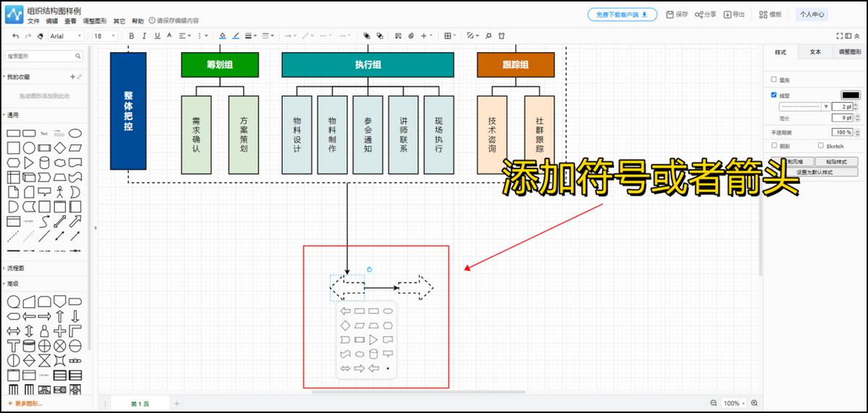Click the zoom out magnifier icon
The height and width of the screenshot is (413, 868).
pyautogui.click(x=713, y=403)
